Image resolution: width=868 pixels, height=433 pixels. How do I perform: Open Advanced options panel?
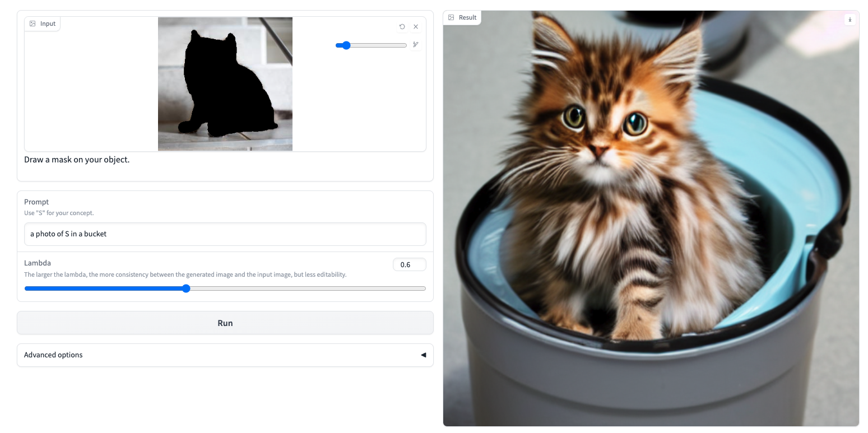tap(53, 355)
